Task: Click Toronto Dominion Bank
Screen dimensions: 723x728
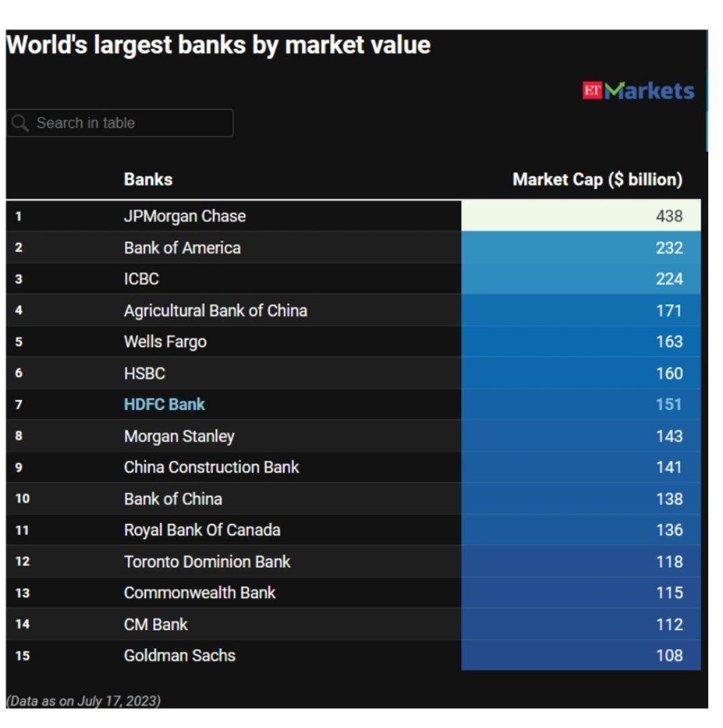Action: click(x=208, y=562)
